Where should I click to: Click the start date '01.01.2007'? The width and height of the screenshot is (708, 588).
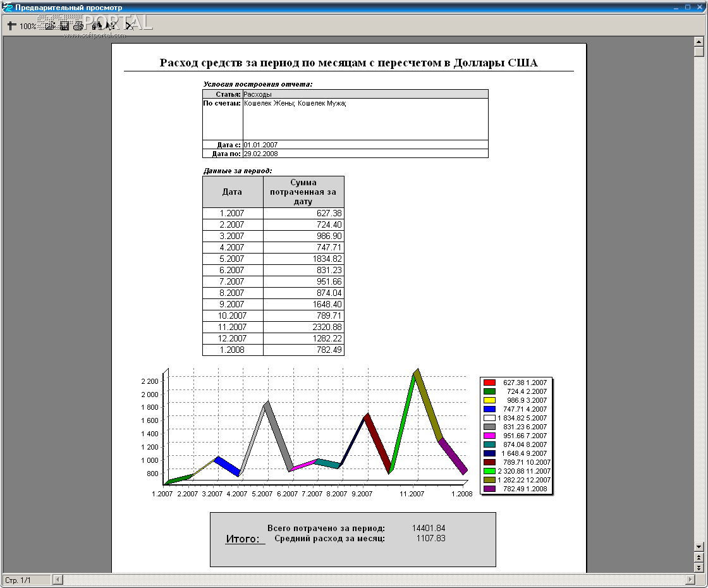point(260,145)
